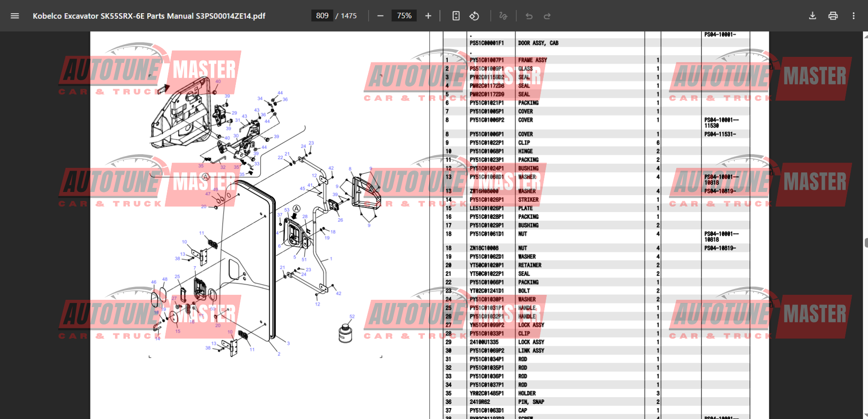Click the page number field showing 809
Screen dimensions: 868x419
click(x=322, y=16)
